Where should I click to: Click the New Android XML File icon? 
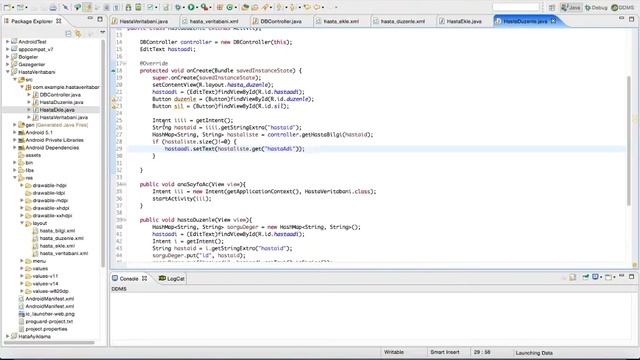[166, 7]
